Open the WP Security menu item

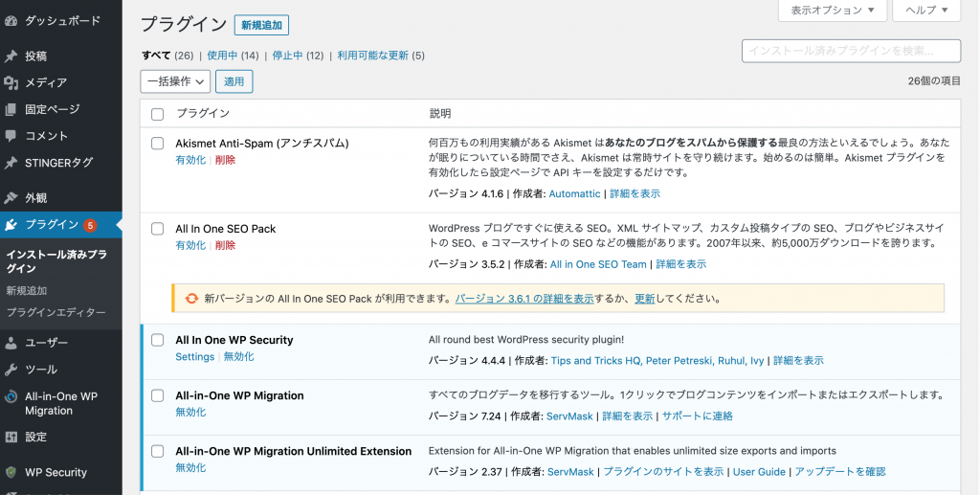point(56,473)
